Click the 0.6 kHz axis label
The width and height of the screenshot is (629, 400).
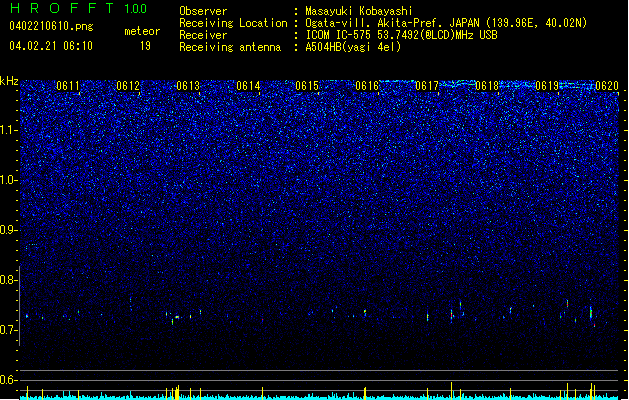tap(8, 380)
